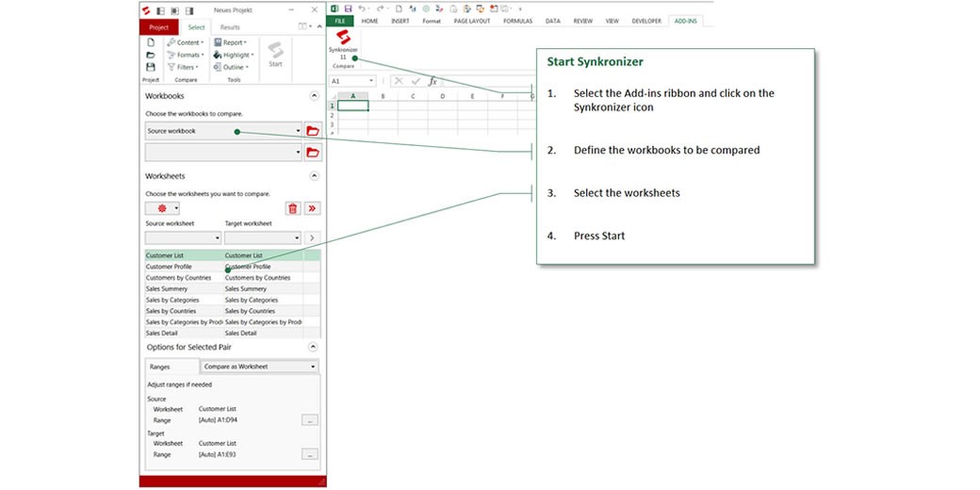Open Excel PAGE LAYOUT tab
980x490 pixels.
point(472,22)
